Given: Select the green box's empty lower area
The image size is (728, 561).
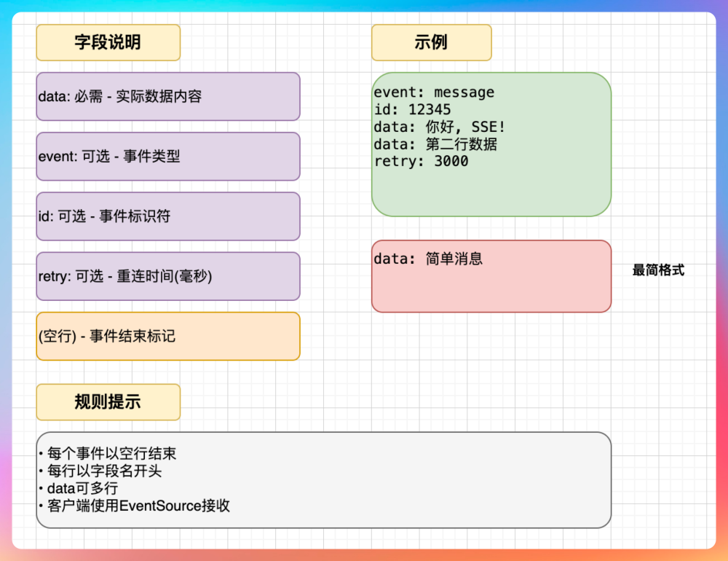Looking at the screenshot, I should pyautogui.click(x=491, y=193).
